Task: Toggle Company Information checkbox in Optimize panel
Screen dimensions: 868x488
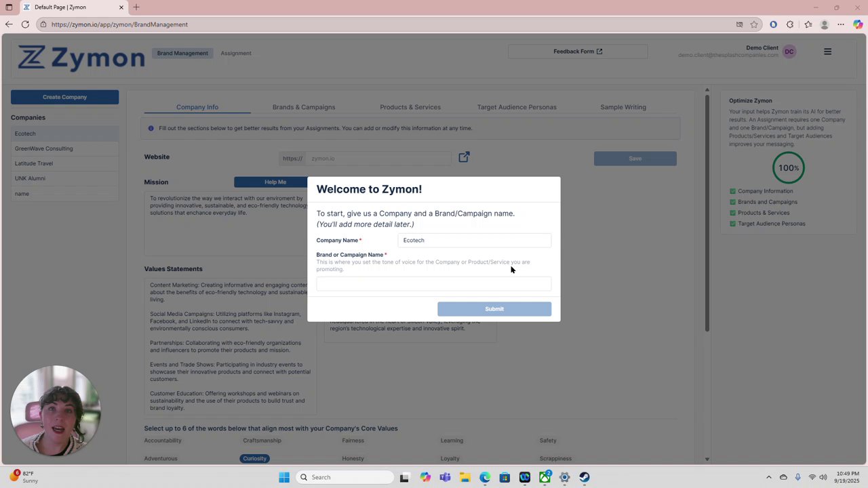Action: coord(732,191)
